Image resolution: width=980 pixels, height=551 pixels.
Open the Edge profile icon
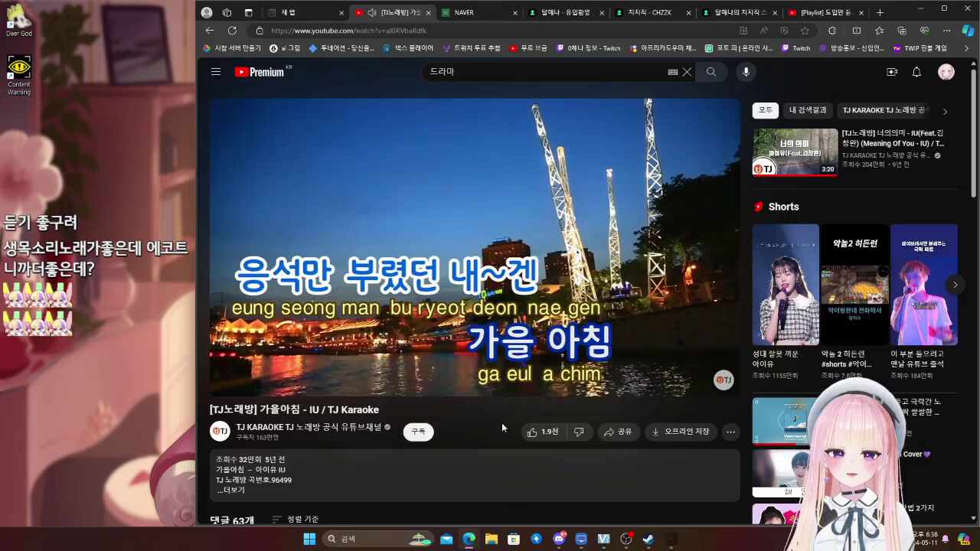207,12
